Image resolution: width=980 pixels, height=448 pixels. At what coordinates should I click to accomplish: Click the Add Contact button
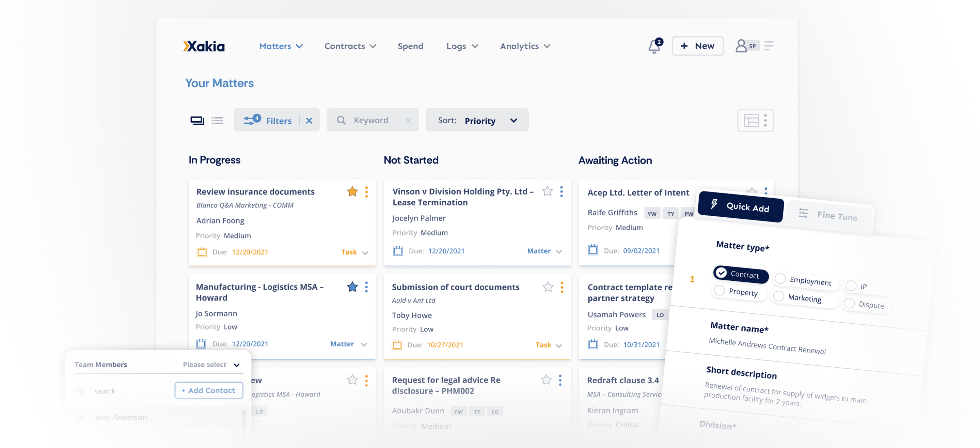click(x=208, y=390)
